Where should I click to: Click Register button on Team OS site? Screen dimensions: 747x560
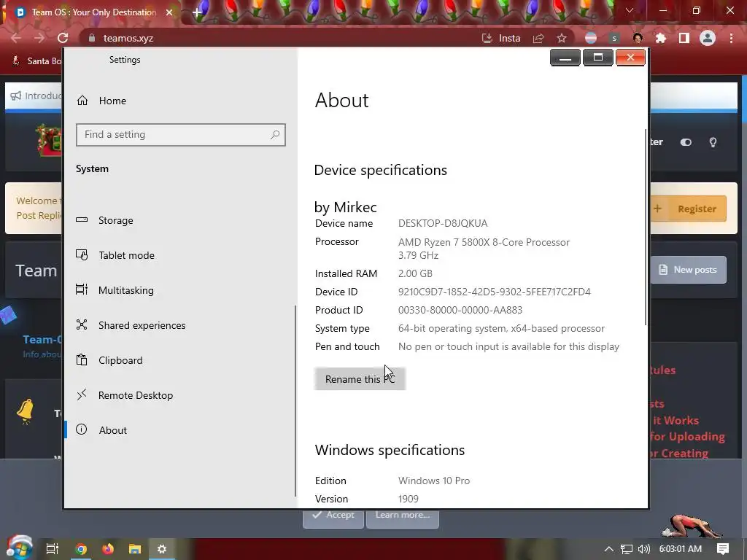[689, 209]
